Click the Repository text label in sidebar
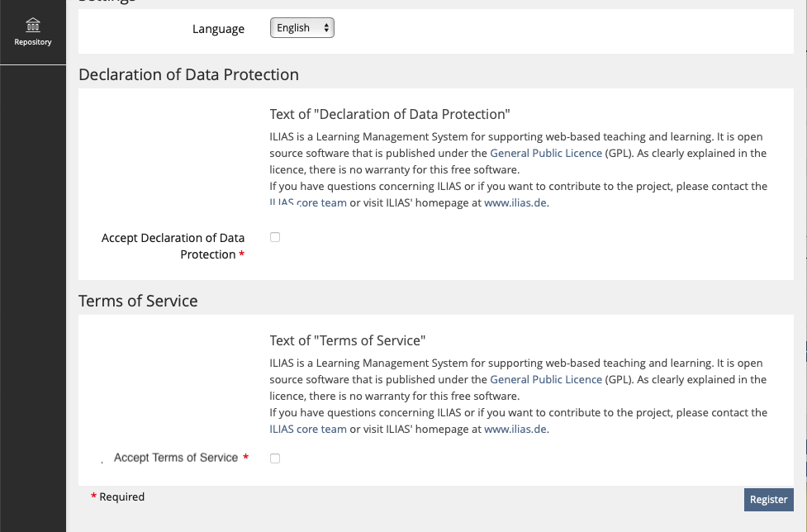Viewport: 807px width, 532px height. (33, 42)
